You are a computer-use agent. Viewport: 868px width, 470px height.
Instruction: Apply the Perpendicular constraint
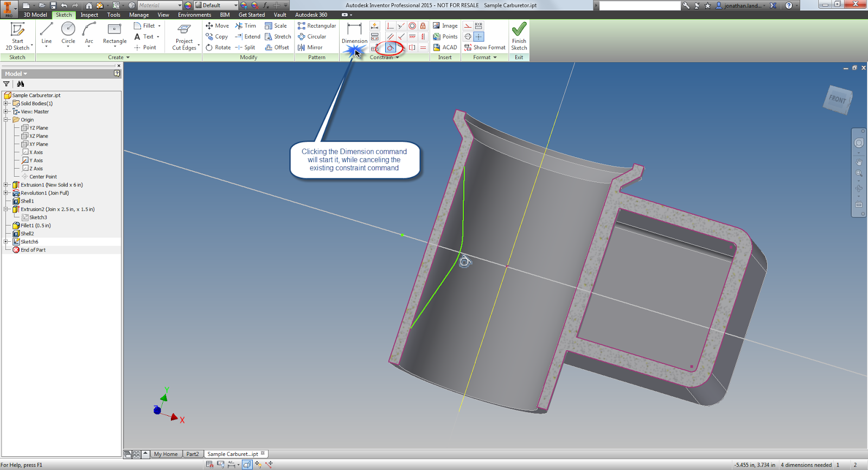click(401, 36)
